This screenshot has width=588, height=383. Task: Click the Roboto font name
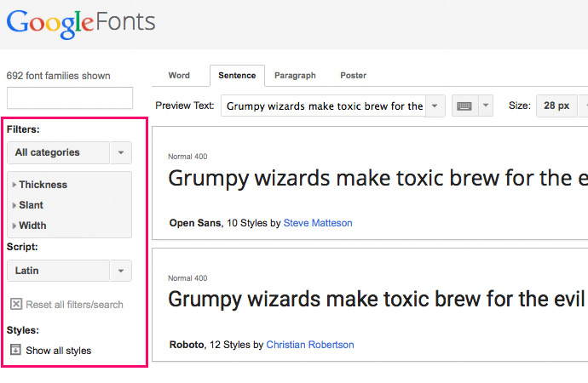[x=187, y=345]
